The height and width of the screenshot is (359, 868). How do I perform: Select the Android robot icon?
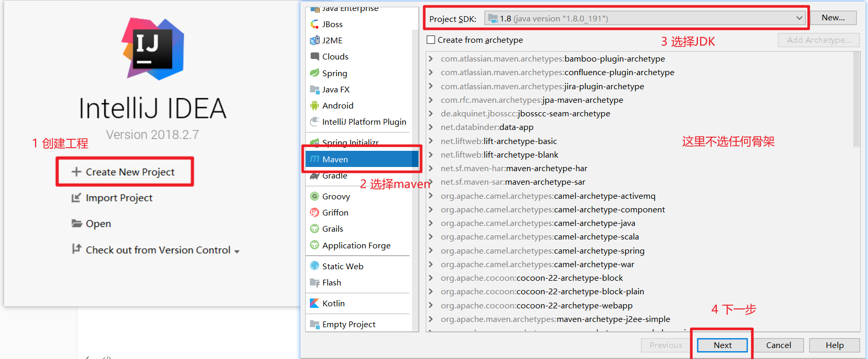(315, 105)
